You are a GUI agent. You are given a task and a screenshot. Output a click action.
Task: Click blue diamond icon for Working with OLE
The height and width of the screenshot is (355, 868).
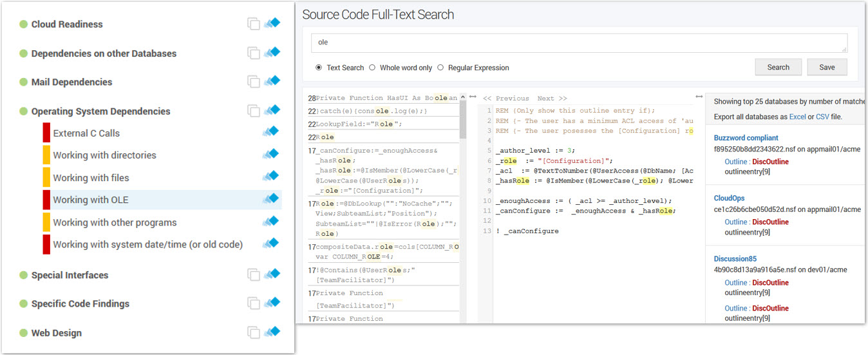(x=270, y=199)
